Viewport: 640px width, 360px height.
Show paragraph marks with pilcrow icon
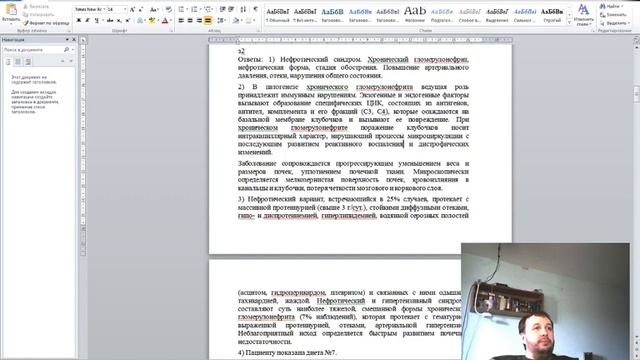256,9
